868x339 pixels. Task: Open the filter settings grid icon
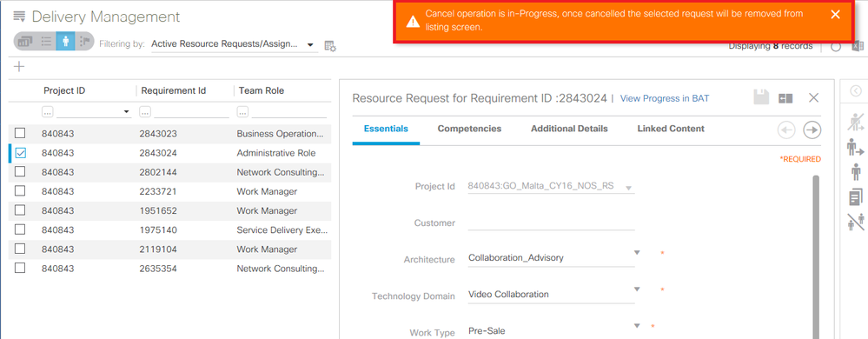[330, 46]
